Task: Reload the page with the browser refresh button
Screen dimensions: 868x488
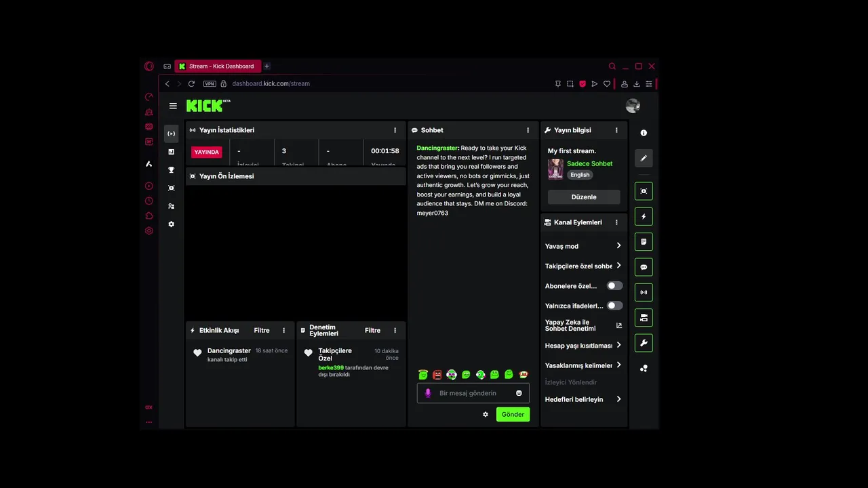Action: [191, 83]
